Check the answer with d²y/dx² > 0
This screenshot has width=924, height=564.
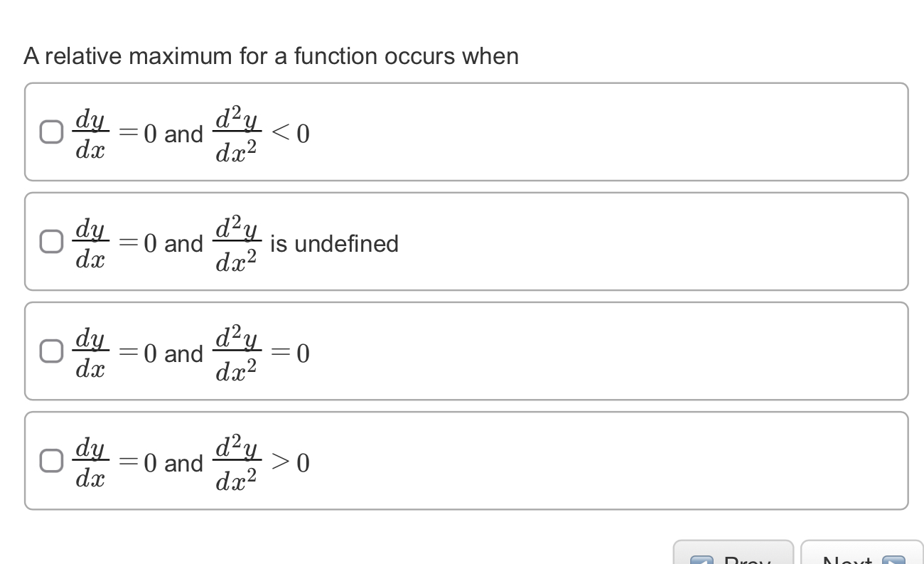[50, 461]
